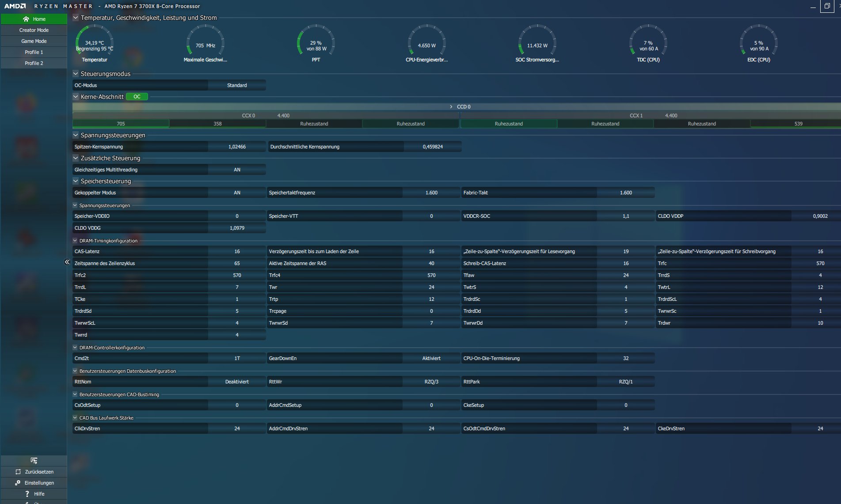Click the Fabric-Takt value 1.600
Screen dimensions: 841x504
tap(626, 193)
